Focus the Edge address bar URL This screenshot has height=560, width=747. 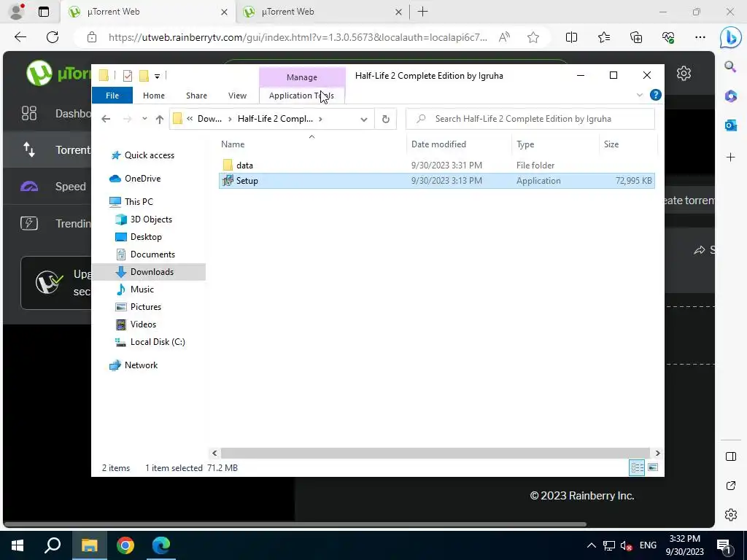[x=298, y=37]
